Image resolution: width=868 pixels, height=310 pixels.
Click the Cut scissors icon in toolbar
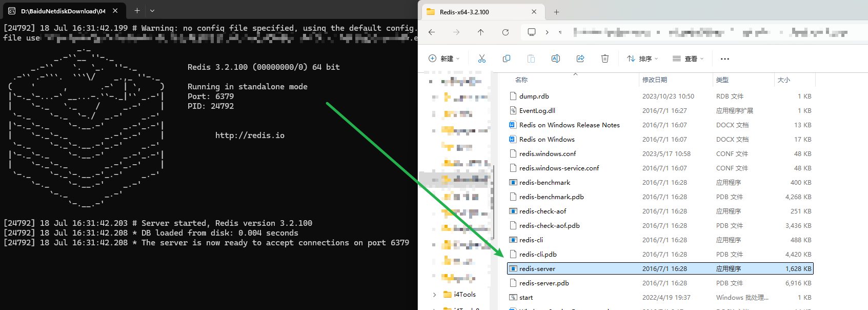pos(481,59)
